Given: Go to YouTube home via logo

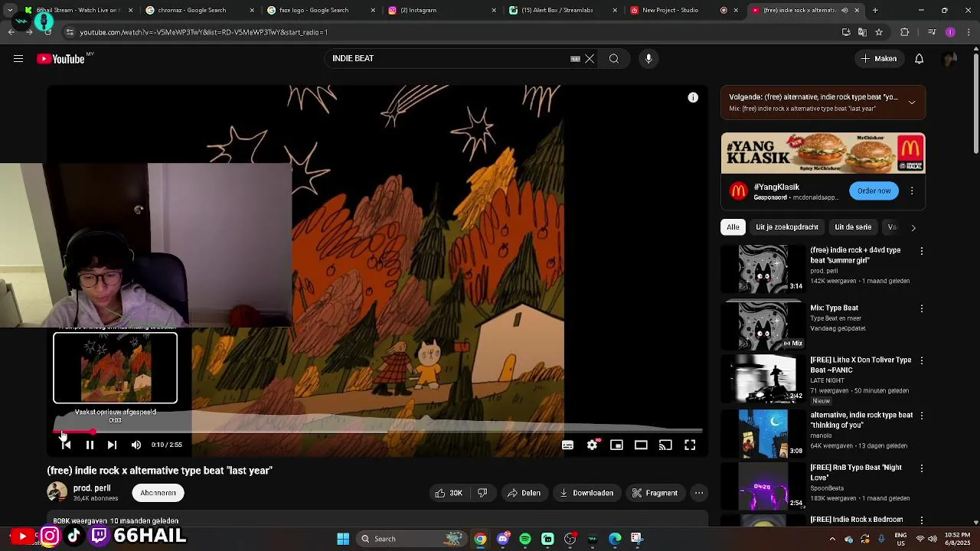Looking at the screenshot, I should pos(60,59).
